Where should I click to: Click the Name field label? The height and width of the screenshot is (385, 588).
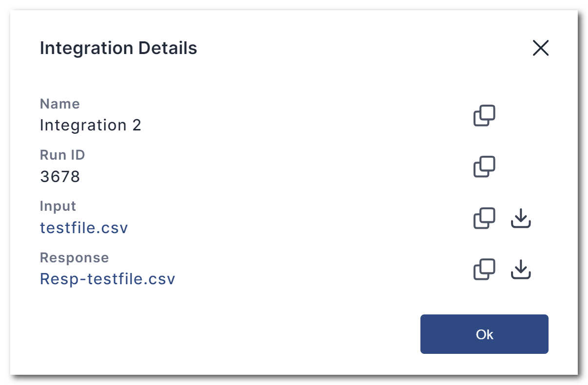pyautogui.click(x=59, y=104)
